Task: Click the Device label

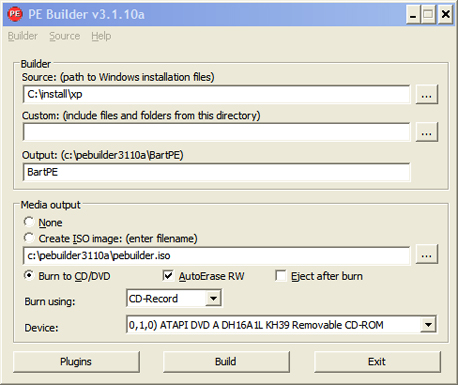Action: (x=41, y=328)
